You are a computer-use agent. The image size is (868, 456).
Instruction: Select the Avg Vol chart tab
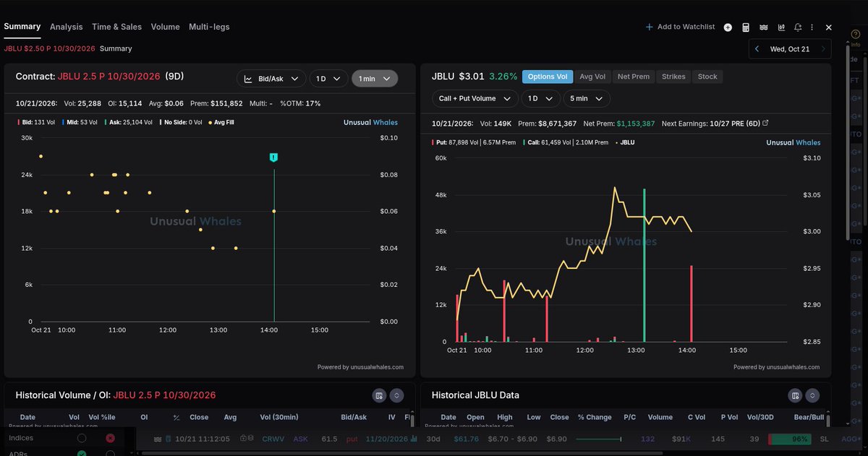[x=592, y=77]
